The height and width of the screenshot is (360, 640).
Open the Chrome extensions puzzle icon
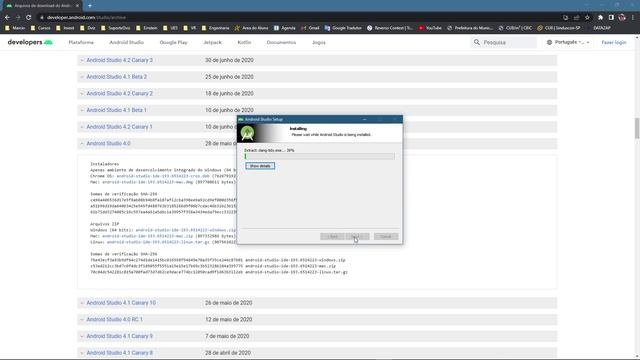[x=600, y=18]
